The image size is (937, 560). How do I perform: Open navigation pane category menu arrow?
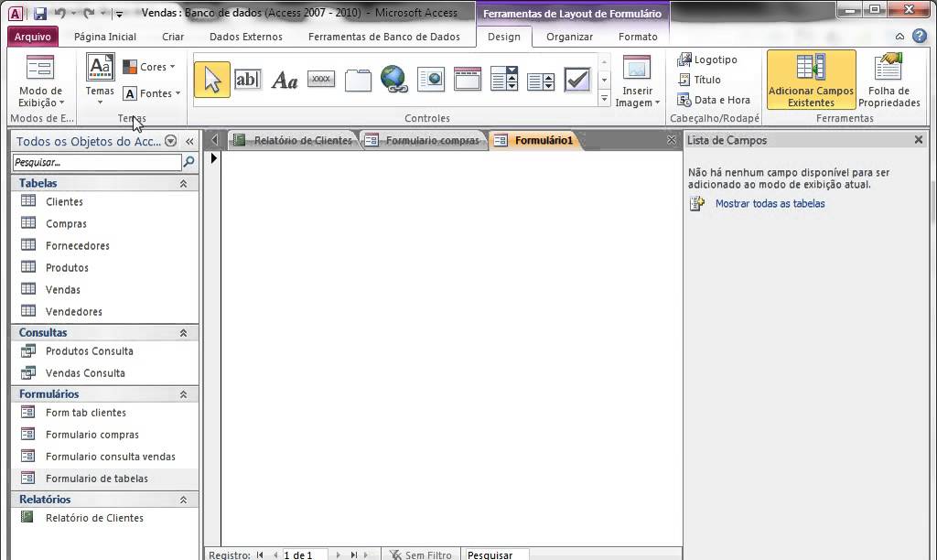(x=170, y=141)
